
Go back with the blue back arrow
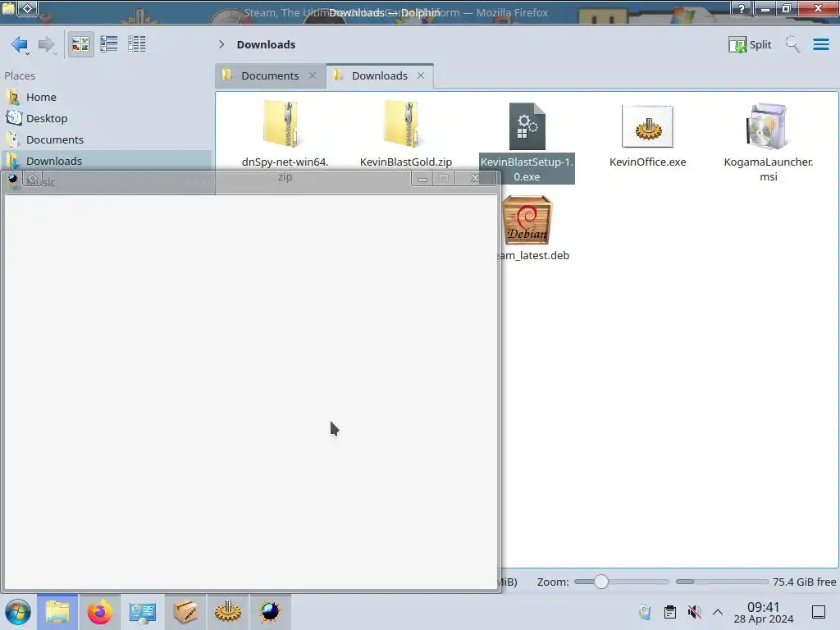[x=20, y=44]
